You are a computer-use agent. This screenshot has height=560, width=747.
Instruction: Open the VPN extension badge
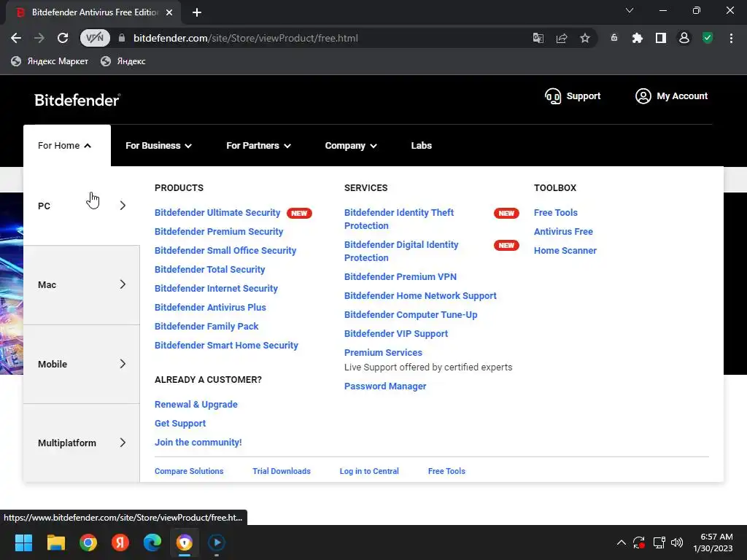(x=95, y=38)
